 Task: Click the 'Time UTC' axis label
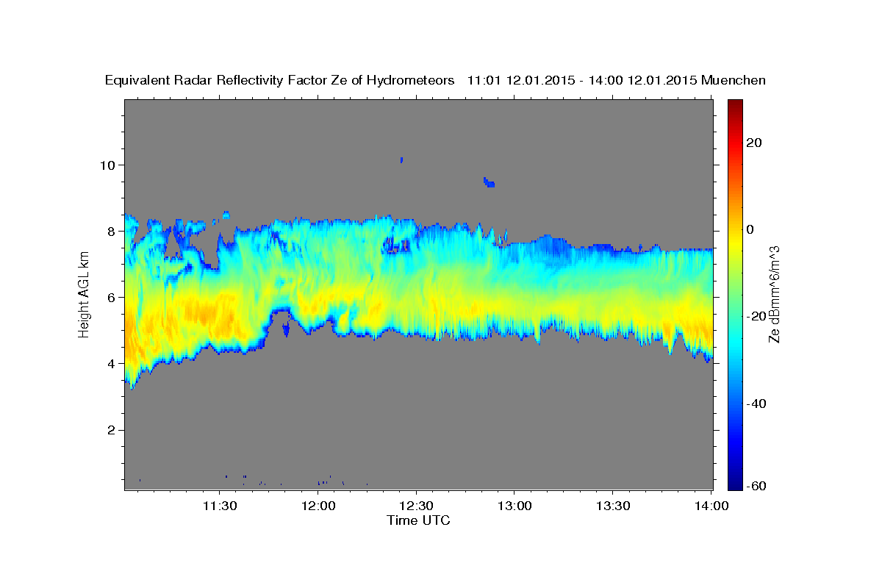coord(418,520)
